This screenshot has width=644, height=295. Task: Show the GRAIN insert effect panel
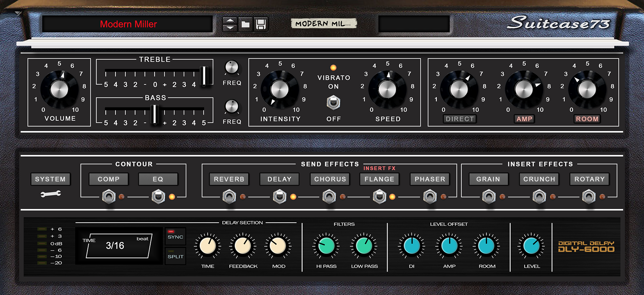tap(488, 179)
